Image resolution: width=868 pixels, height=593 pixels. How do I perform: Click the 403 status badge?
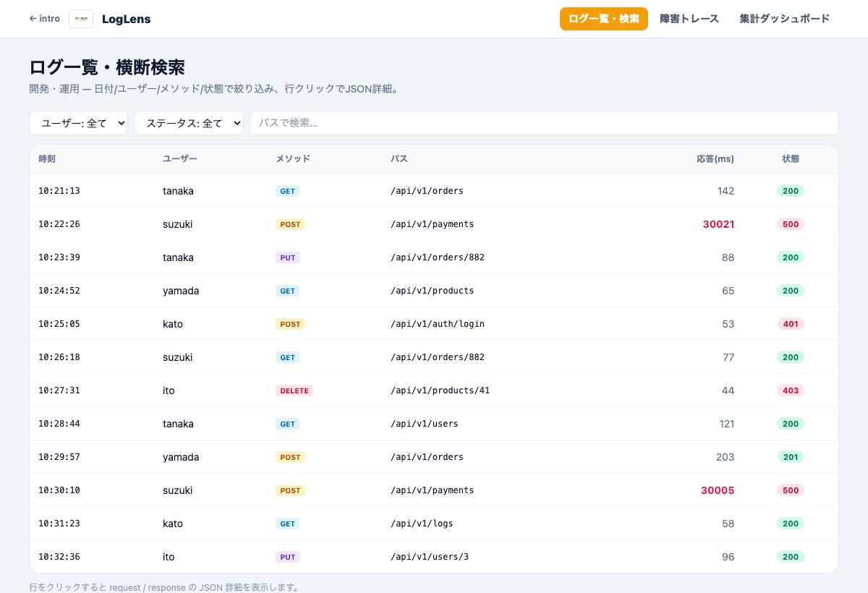(791, 391)
